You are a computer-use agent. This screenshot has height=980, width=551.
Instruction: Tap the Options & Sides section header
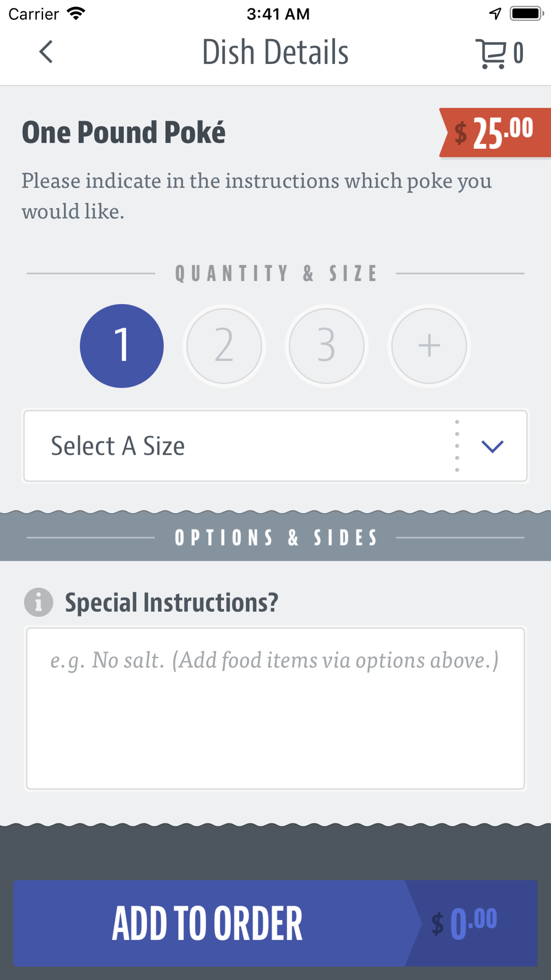point(275,538)
